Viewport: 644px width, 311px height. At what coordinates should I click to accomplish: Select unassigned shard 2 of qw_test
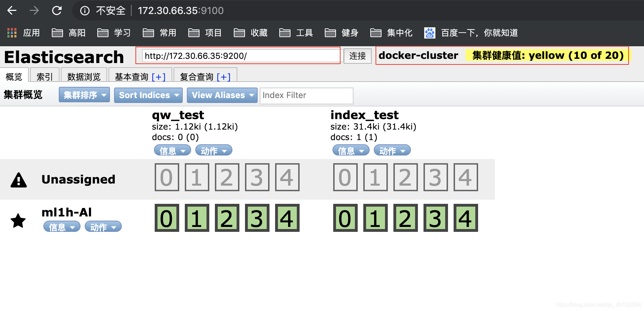227,177
